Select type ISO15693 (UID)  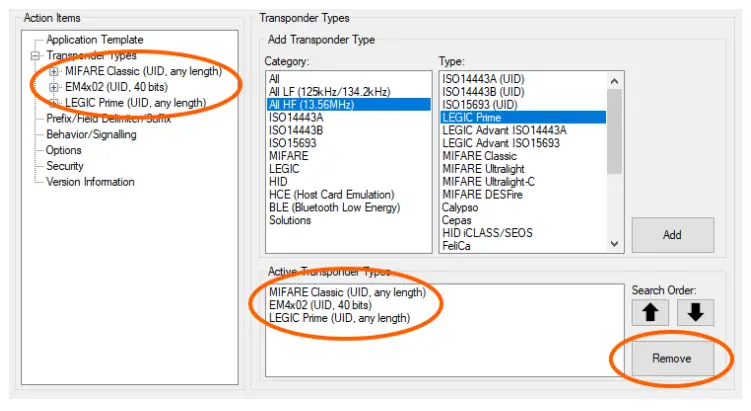(523, 104)
